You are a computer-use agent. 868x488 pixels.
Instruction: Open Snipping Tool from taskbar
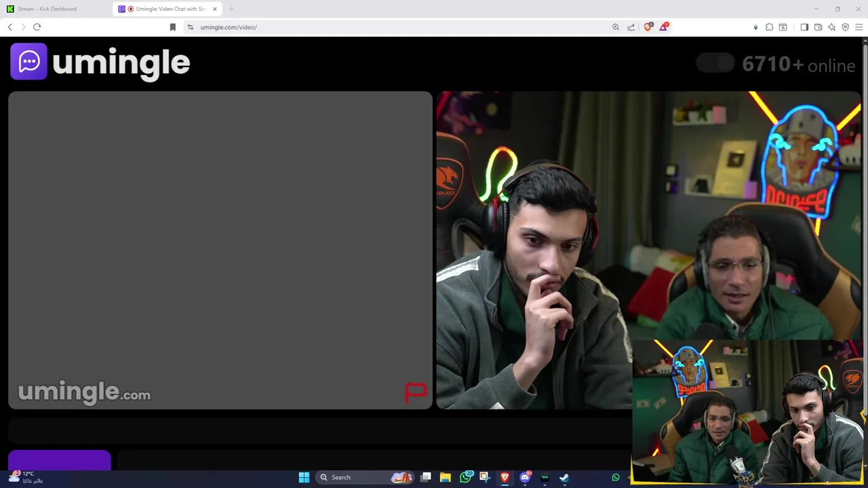click(x=484, y=477)
